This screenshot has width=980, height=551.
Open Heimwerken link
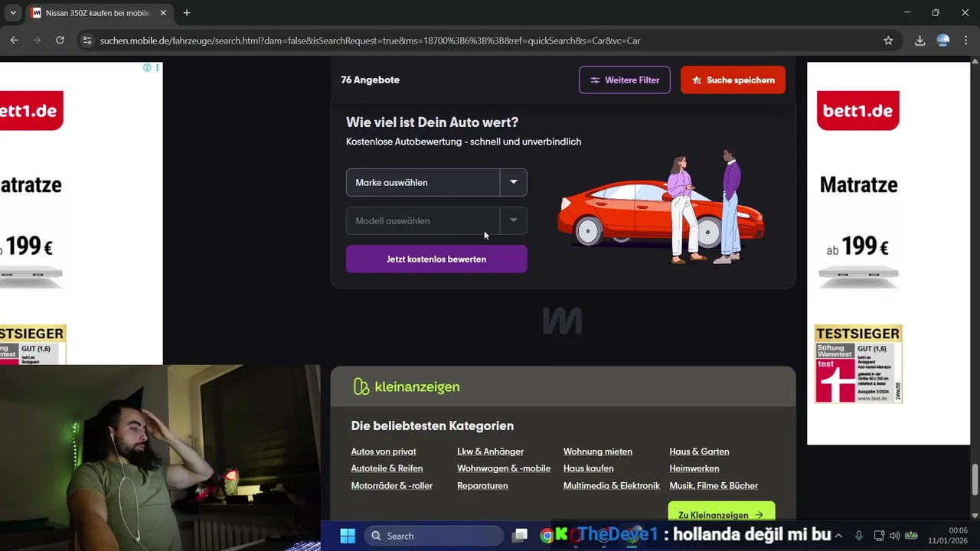694,468
